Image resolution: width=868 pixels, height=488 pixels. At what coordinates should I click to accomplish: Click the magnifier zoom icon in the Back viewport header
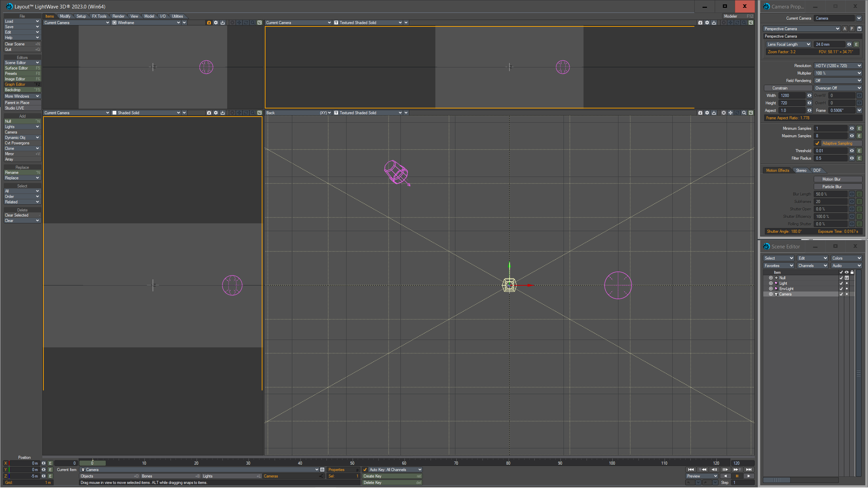pos(744,113)
